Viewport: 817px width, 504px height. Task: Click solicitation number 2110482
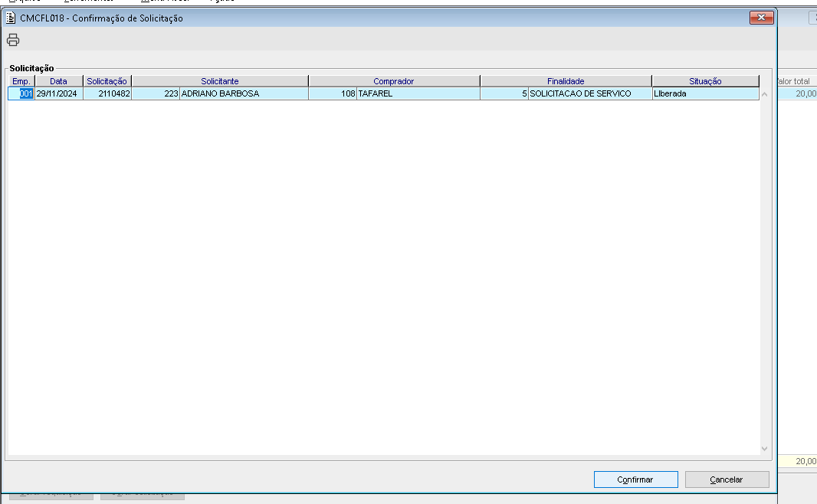click(x=107, y=94)
